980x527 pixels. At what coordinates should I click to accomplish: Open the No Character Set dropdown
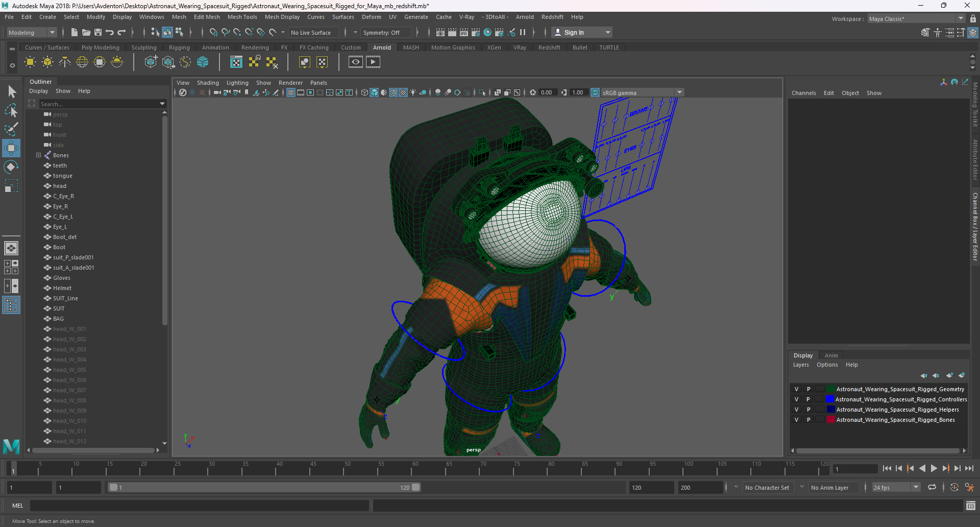point(767,487)
